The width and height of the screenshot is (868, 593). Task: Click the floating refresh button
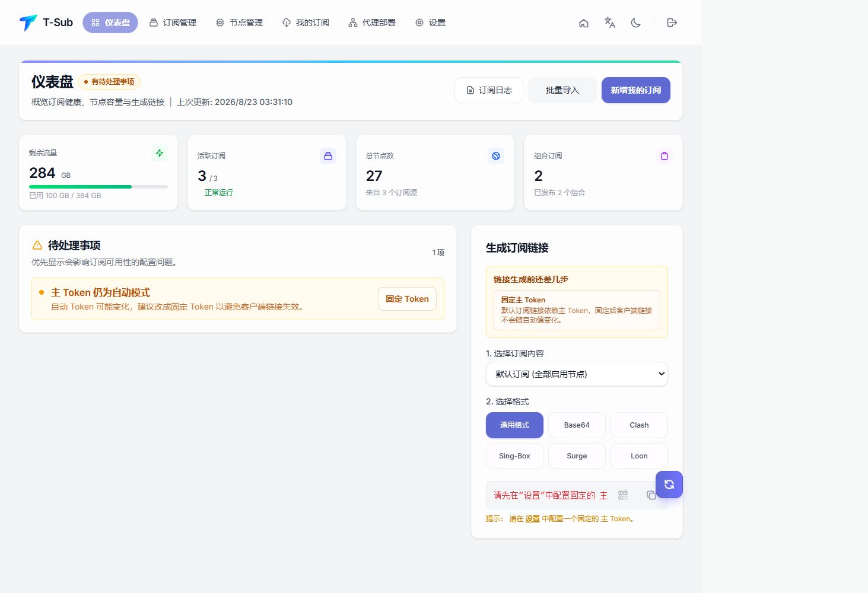[x=669, y=484]
